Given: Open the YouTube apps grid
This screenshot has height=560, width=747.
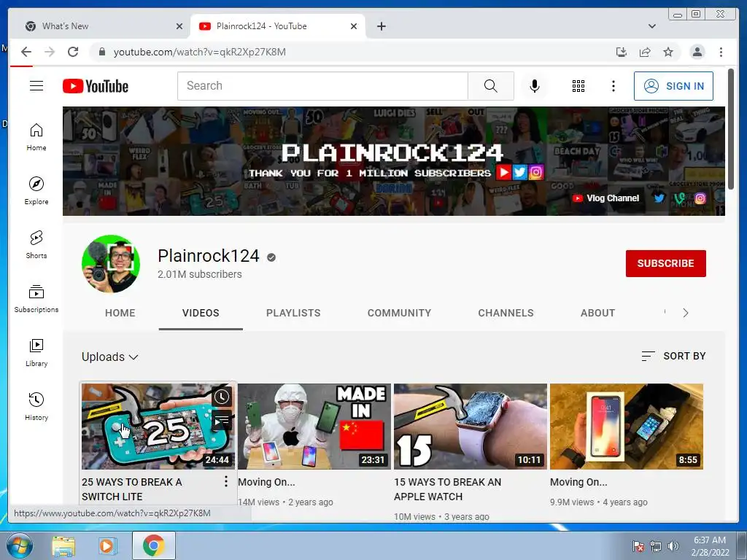Looking at the screenshot, I should tap(578, 86).
